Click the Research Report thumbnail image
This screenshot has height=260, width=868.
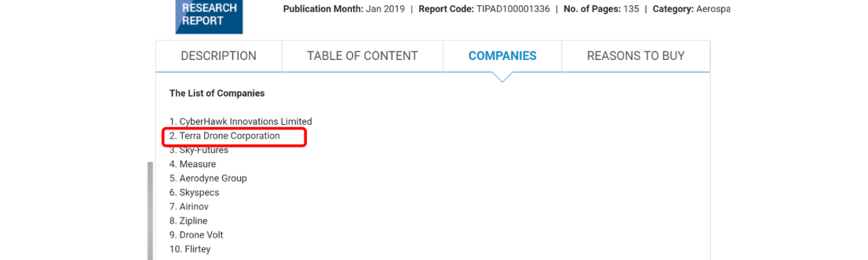(x=209, y=16)
